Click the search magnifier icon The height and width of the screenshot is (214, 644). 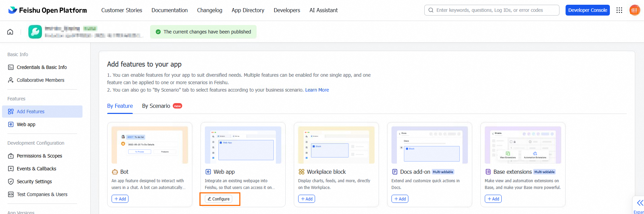[x=431, y=10]
